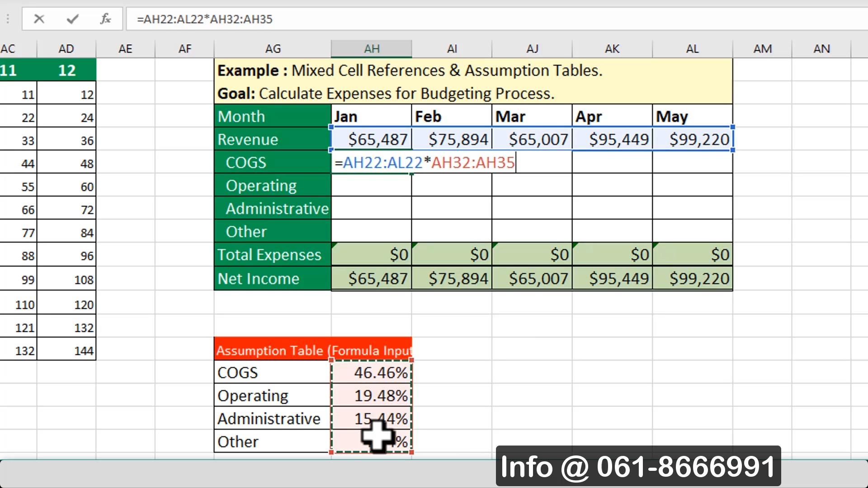Select column header AE

click(x=125, y=49)
